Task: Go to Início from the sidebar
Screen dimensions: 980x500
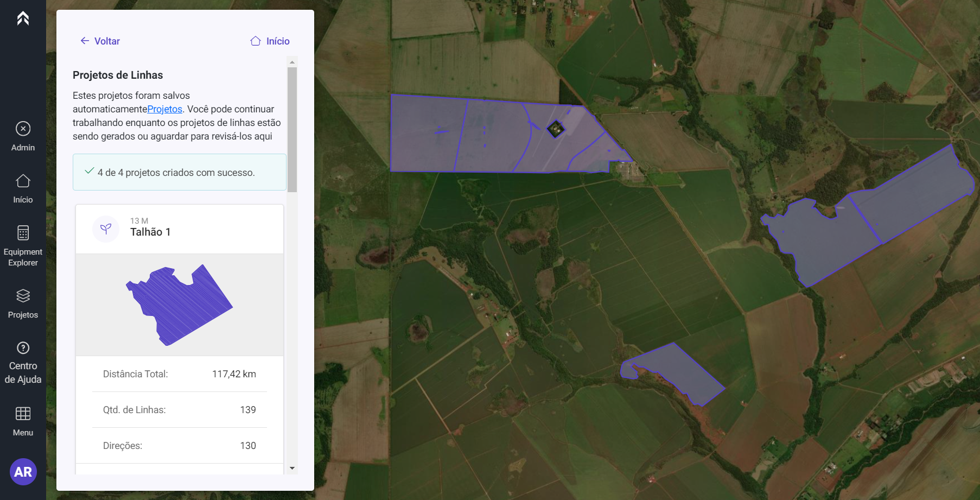Action: pyautogui.click(x=23, y=188)
